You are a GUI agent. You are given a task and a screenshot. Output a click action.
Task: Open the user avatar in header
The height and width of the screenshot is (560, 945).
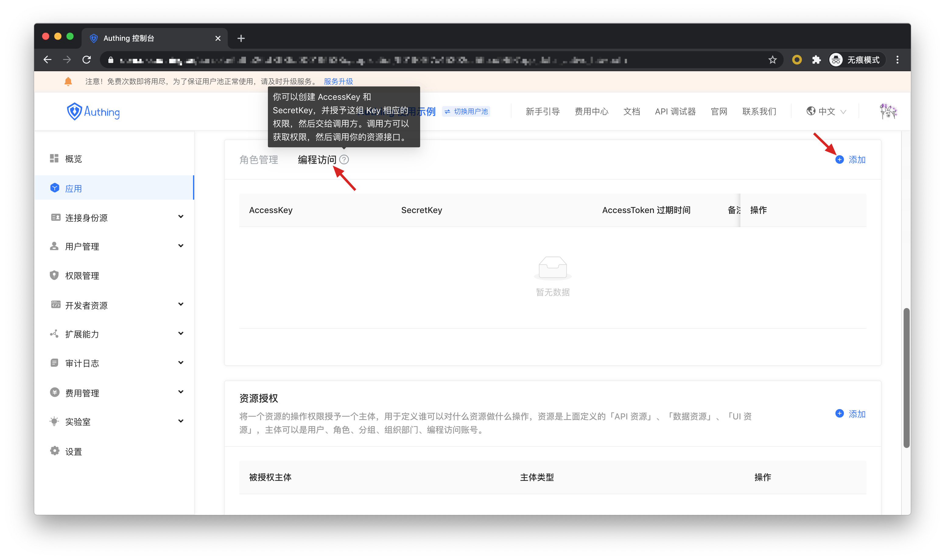[888, 111]
